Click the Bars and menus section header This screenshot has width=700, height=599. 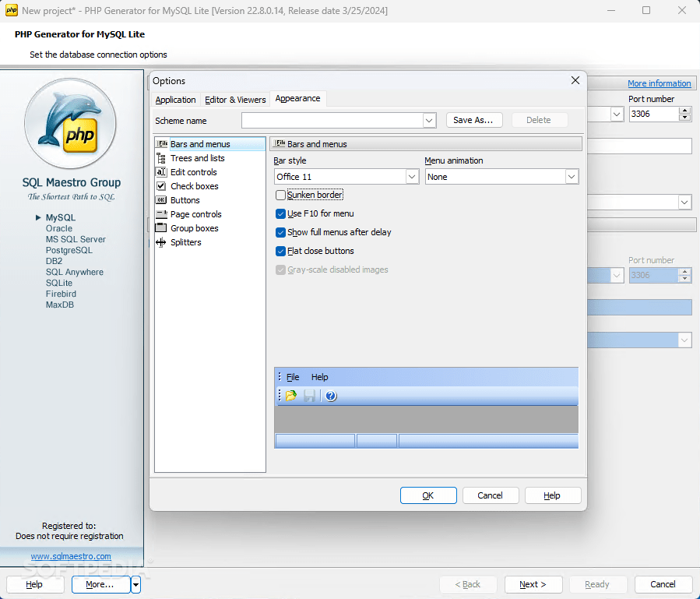(x=426, y=144)
